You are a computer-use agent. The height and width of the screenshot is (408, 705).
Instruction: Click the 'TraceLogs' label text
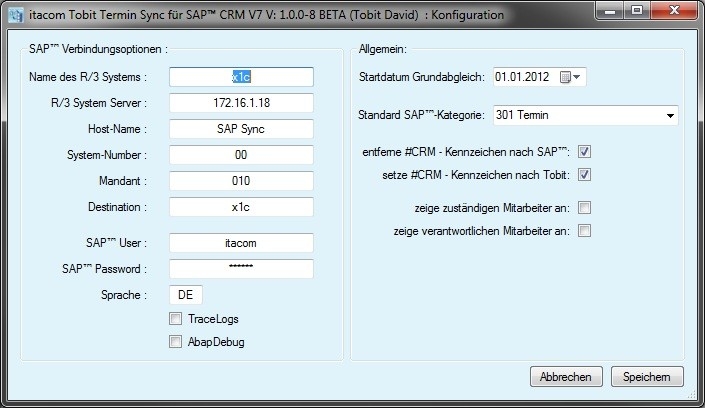[213, 319]
